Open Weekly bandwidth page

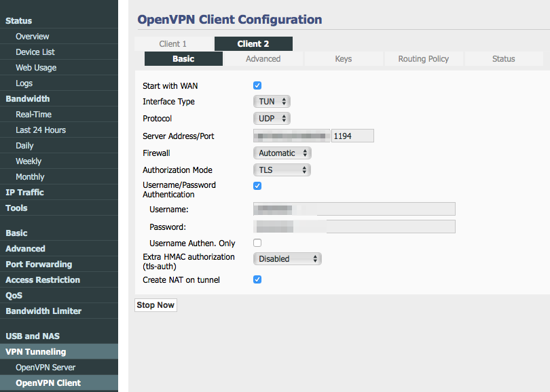59,161
